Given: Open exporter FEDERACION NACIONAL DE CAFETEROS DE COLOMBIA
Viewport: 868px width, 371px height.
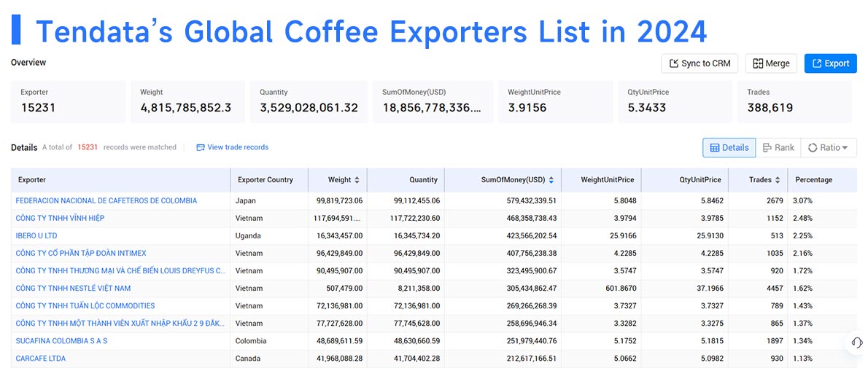Looking at the screenshot, I should [106, 200].
